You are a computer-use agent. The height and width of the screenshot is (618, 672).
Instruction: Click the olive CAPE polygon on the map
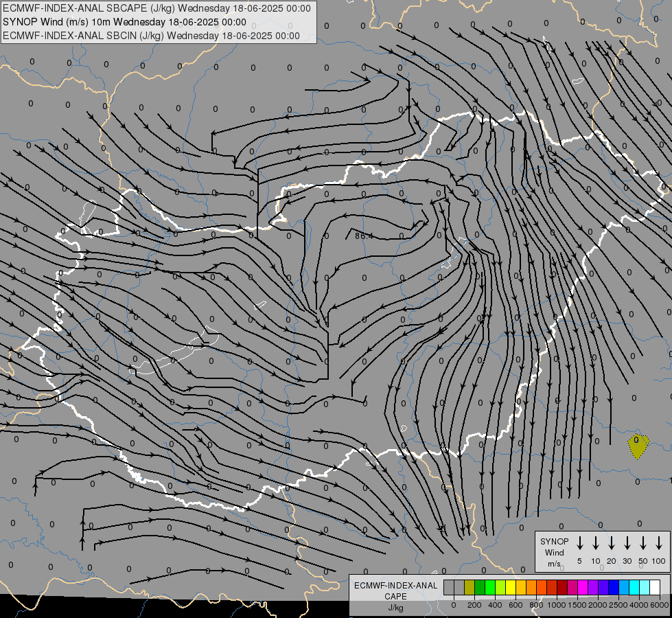coord(638,446)
